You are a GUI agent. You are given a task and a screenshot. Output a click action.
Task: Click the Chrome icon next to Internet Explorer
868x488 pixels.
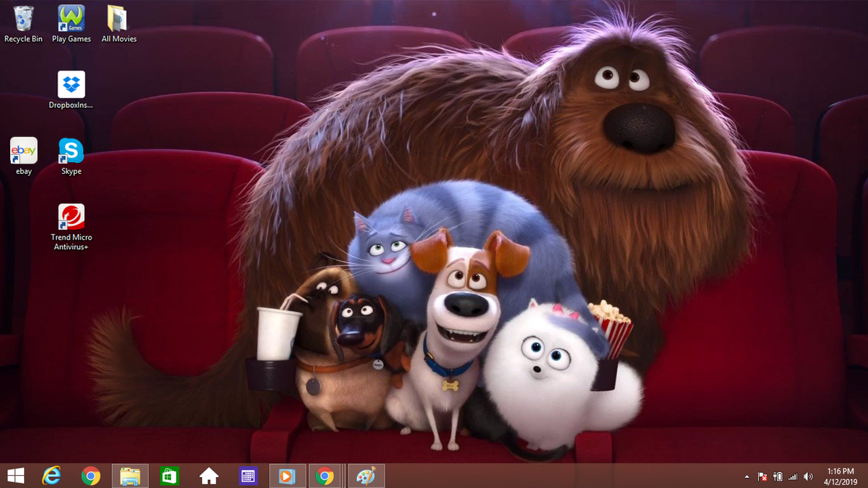click(x=91, y=476)
